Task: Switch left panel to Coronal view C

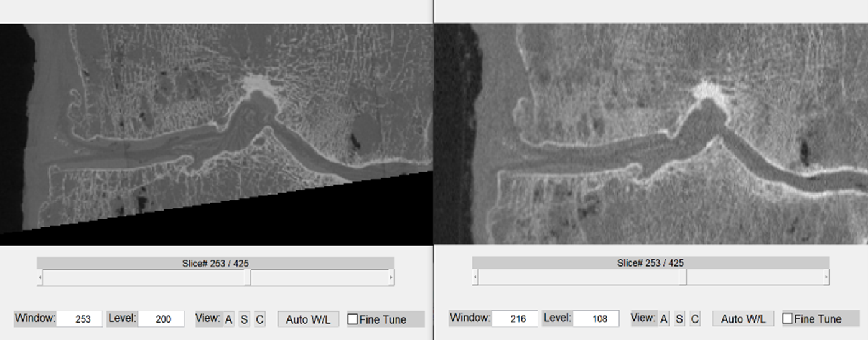Action: (x=259, y=319)
